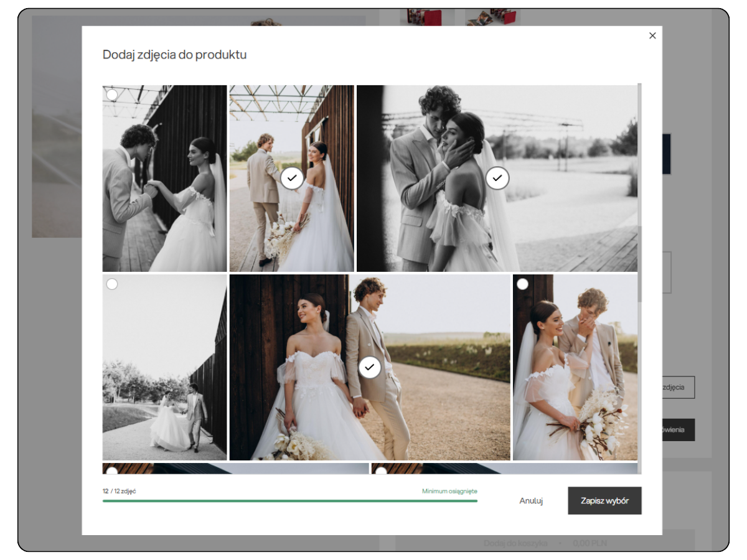Image resolution: width=747 pixels, height=560 pixels.
Task: Click the 'Minimum osiągnięte' status text
Action: [x=449, y=492]
